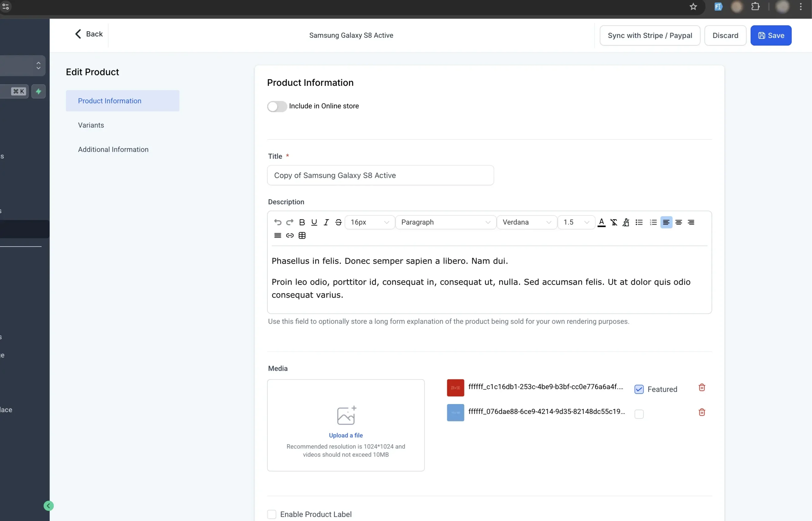Click the blue FI extension icon

click(x=718, y=6)
